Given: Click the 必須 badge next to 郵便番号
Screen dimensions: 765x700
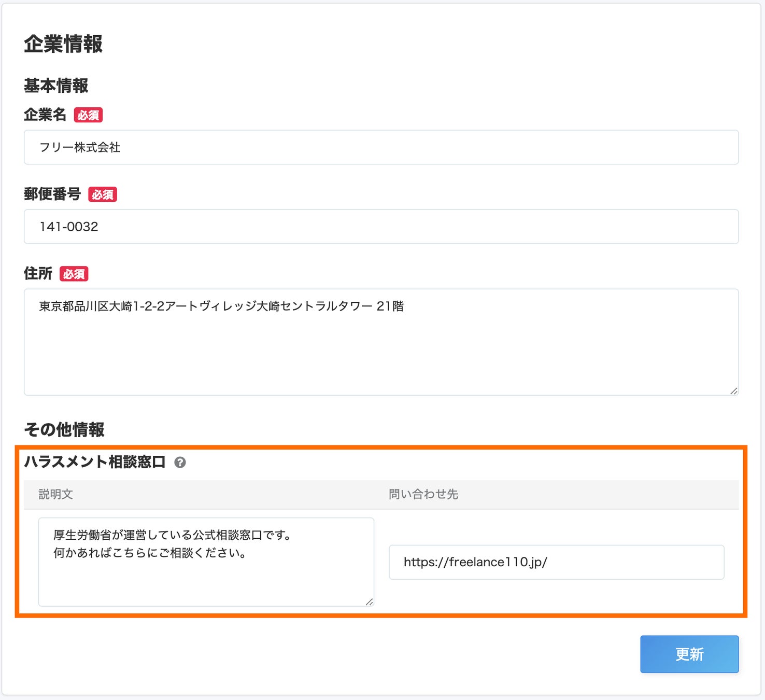Looking at the screenshot, I should [x=103, y=194].
